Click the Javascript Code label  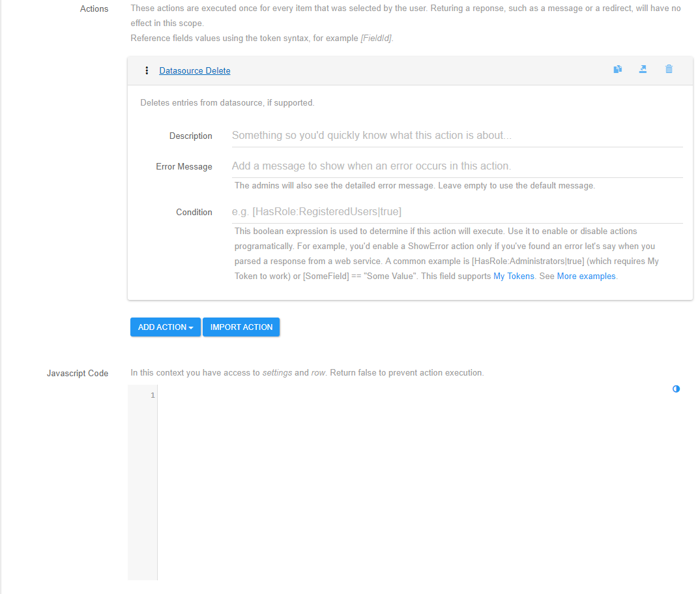78,374
